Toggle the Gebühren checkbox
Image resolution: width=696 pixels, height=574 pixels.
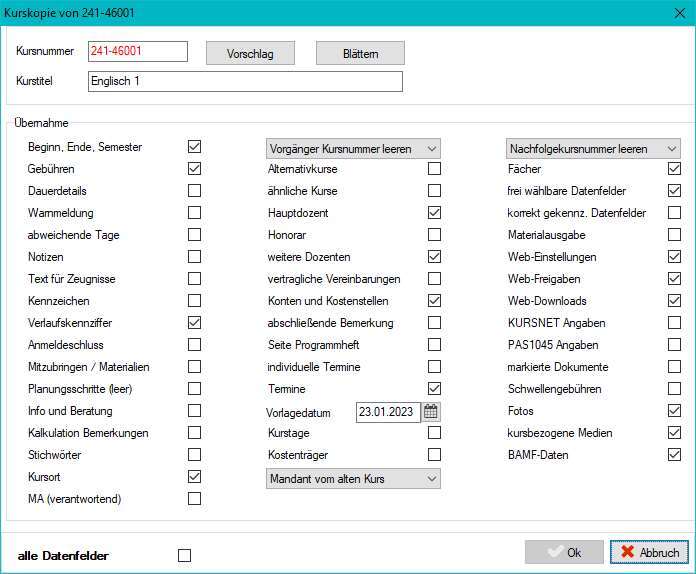pos(194,169)
